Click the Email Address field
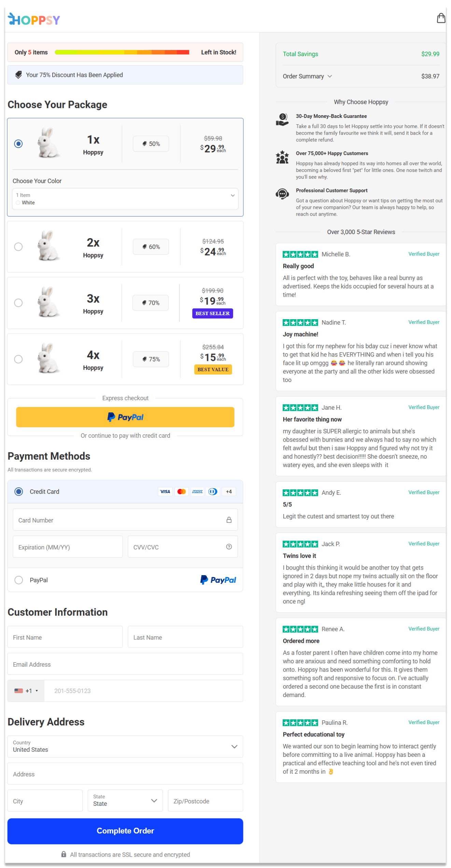Screen dimensions: 451x868 [125, 664]
